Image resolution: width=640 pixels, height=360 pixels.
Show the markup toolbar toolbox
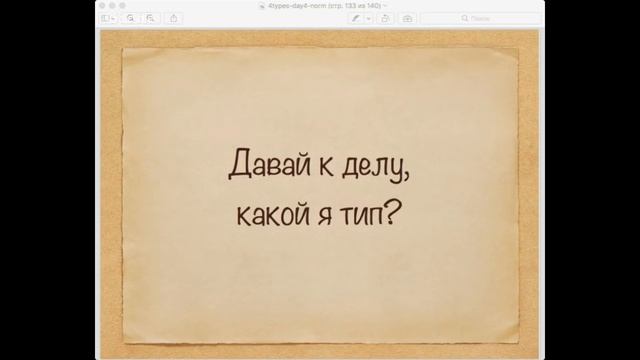tap(407, 18)
